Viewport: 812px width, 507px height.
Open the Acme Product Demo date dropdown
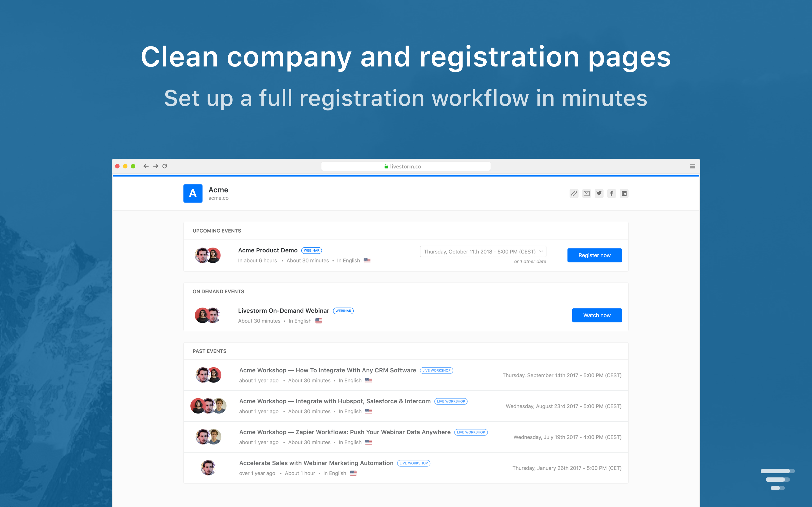[x=483, y=252]
